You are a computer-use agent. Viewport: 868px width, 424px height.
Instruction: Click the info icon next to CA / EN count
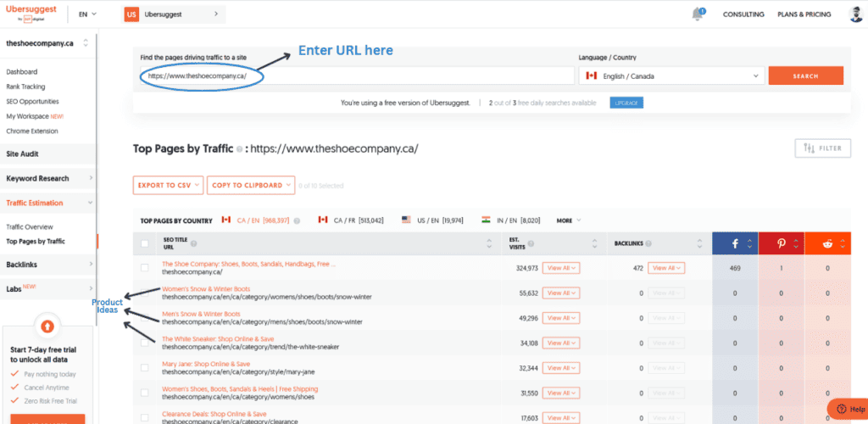coord(297,220)
